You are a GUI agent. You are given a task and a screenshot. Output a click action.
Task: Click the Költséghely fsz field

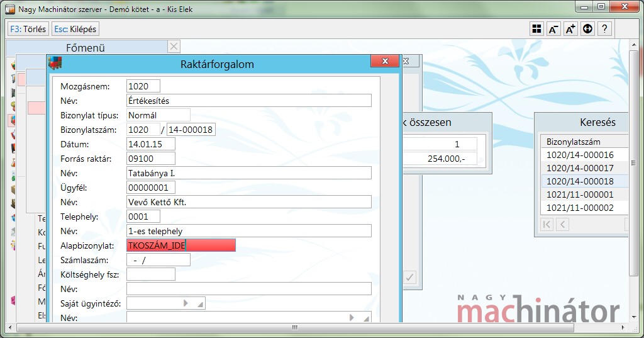pyautogui.click(x=151, y=274)
